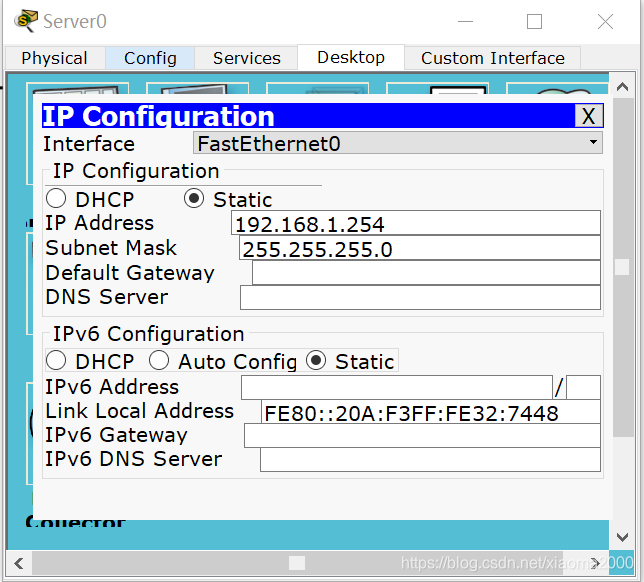Click the IPv6 Gateway input field

[x=422, y=436]
